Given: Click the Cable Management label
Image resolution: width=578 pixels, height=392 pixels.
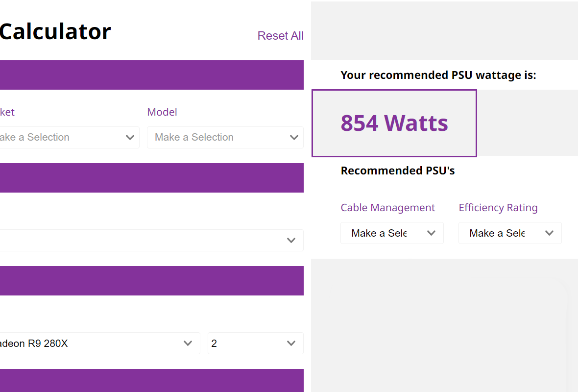Looking at the screenshot, I should point(388,208).
